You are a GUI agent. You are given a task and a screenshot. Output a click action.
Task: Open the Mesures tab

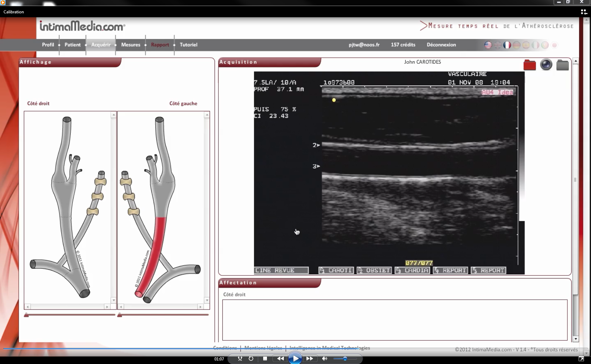click(x=131, y=45)
